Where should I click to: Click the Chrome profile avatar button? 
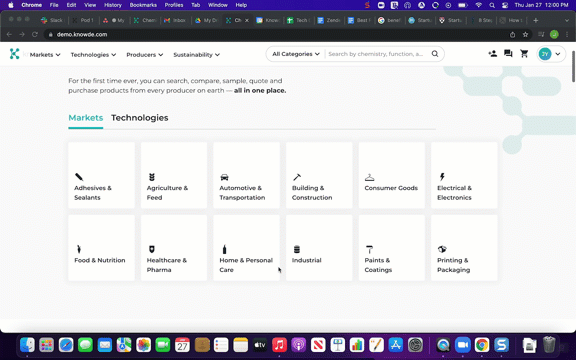click(554, 35)
